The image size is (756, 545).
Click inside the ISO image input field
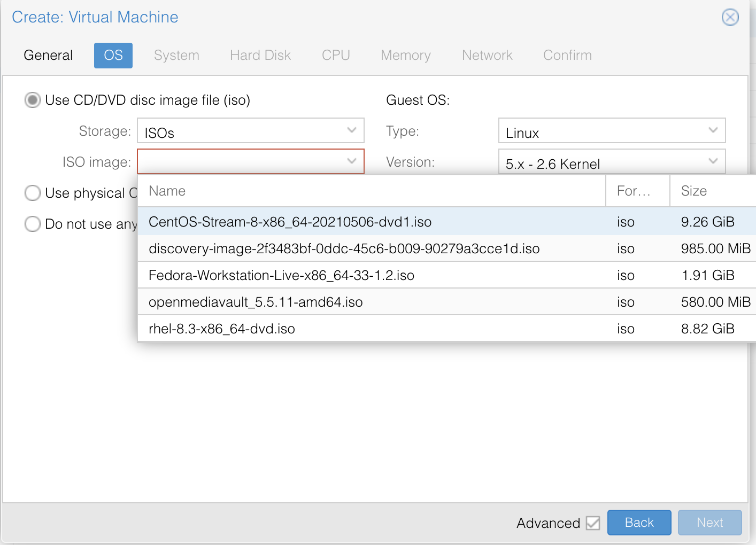pos(240,161)
